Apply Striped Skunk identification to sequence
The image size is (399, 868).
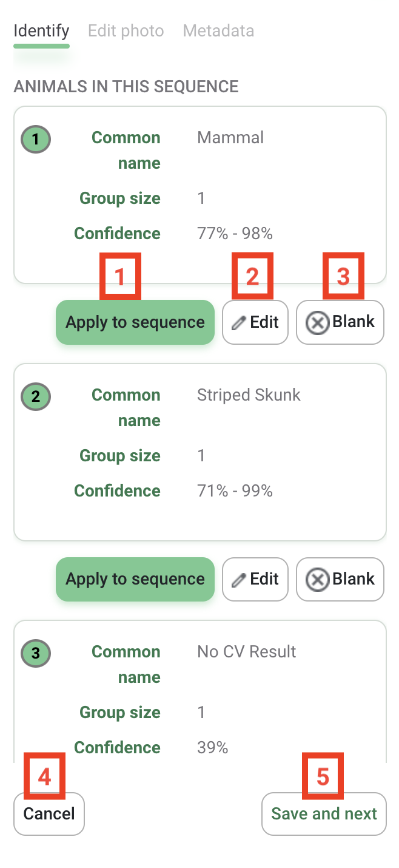pos(135,579)
